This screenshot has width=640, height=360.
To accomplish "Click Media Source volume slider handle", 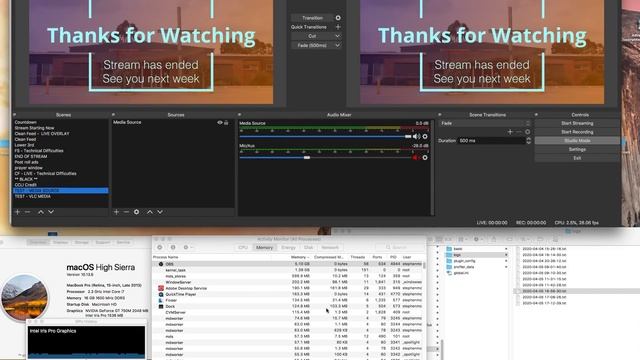I will (408, 137).
